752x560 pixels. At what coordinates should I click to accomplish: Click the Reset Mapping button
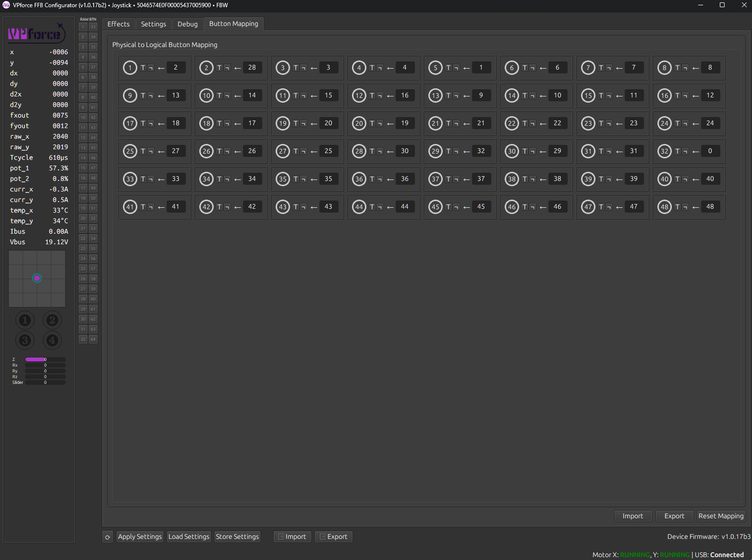721,516
